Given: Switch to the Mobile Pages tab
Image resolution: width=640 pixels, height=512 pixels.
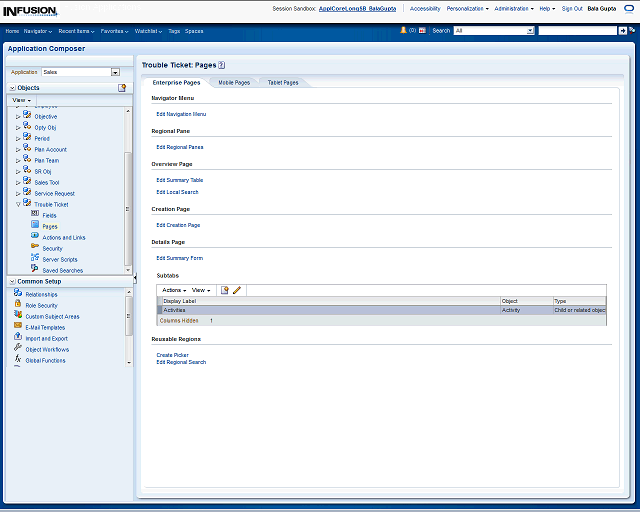Looking at the screenshot, I should point(234,82).
